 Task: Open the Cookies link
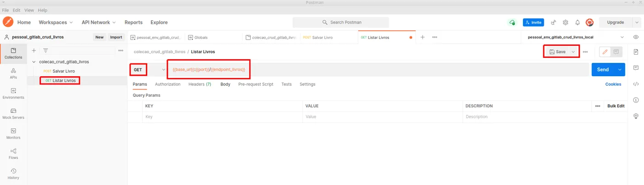point(613,84)
